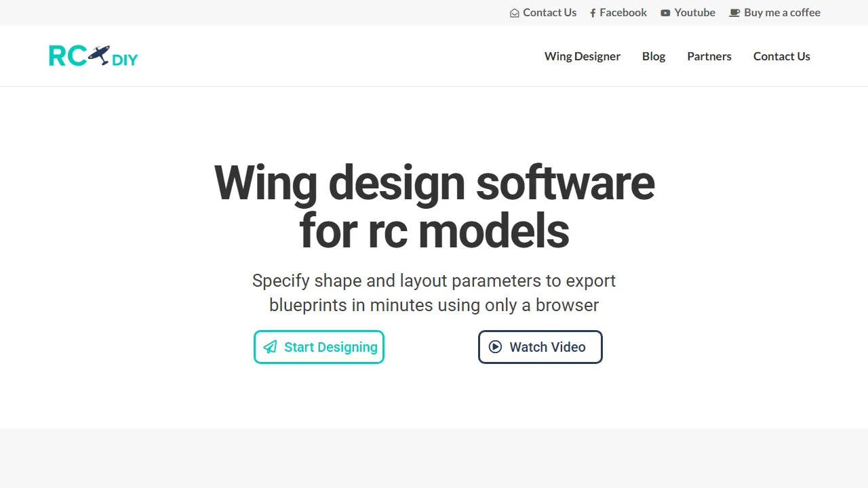The height and width of the screenshot is (488, 868).
Task: Click the blueprint export tagline text
Action: point(434,293)
